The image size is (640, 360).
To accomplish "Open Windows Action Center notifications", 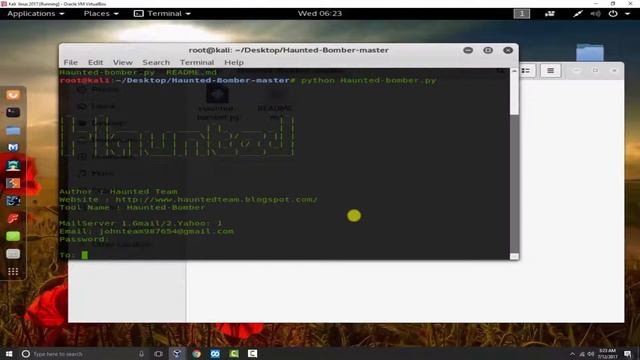I will (x=628, y=354).
